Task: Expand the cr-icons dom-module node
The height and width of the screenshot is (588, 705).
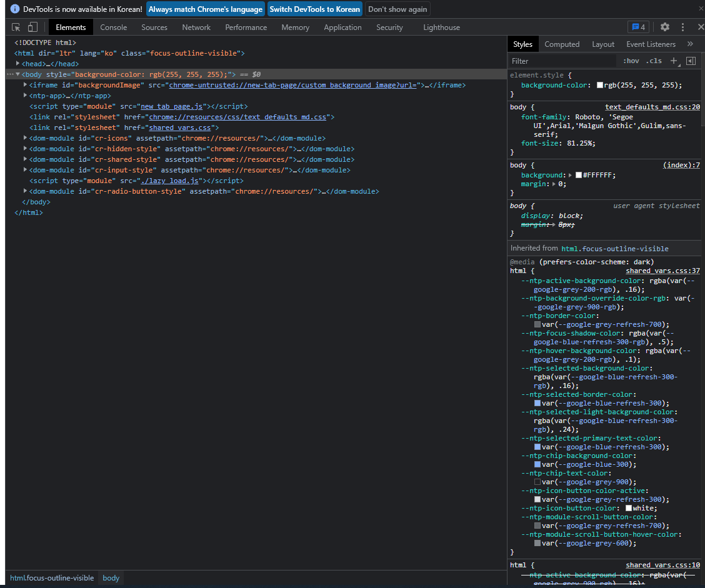Action: [x=25, y=138]
